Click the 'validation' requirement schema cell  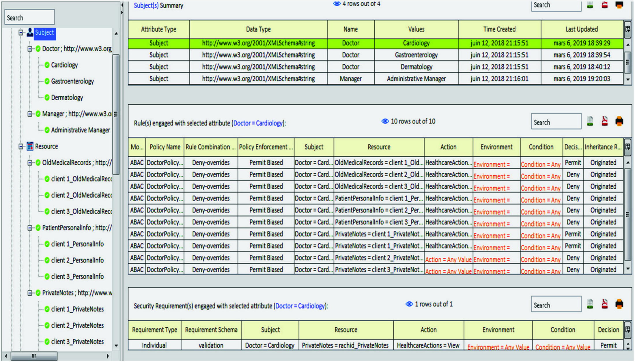pyautogui.click(x=211, y=345)
